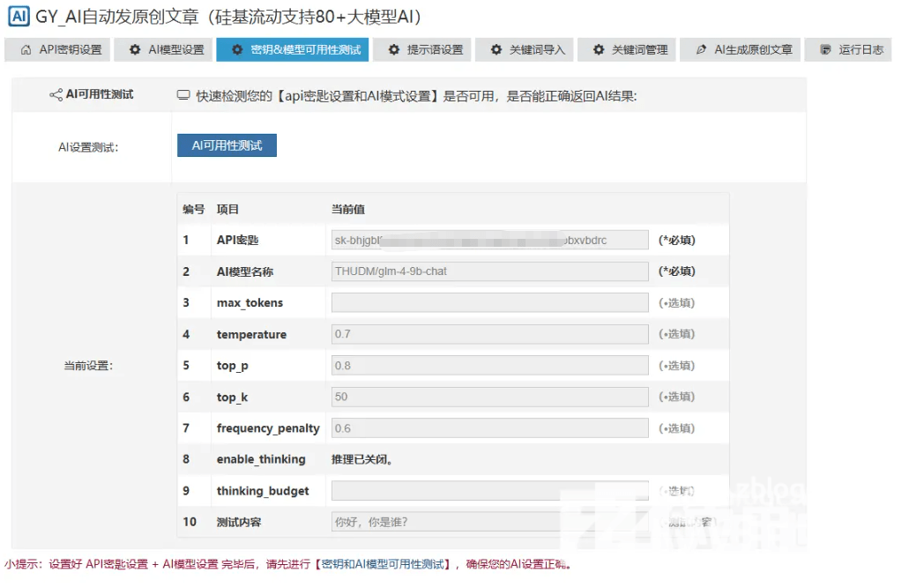Click the share icon beside AI可用性测试 heading
This screenshot has width=924, height=587.
(x=56, y=95)
